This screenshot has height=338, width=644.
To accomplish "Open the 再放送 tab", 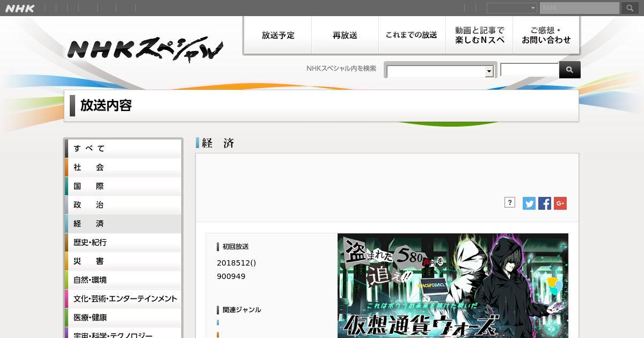I will click(x=345, y=35).
